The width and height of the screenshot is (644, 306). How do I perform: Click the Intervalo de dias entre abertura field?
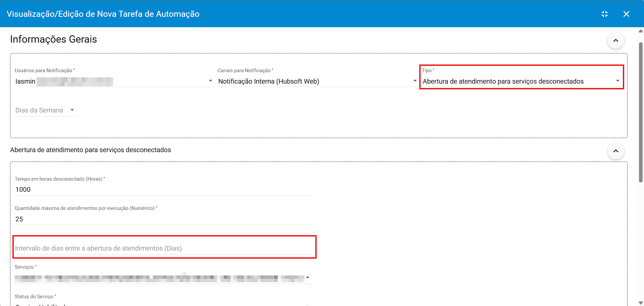163,248
